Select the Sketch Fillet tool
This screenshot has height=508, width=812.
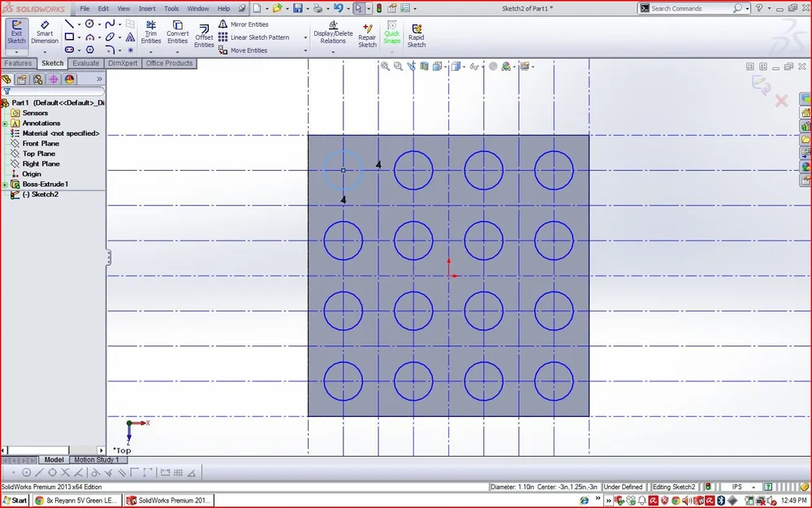pyautogui.click(x=110, y=50)
